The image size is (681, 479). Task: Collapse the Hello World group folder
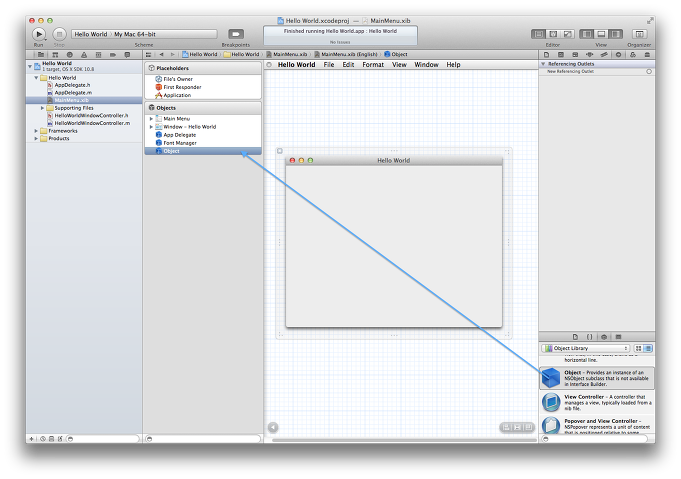coord(36,78)
